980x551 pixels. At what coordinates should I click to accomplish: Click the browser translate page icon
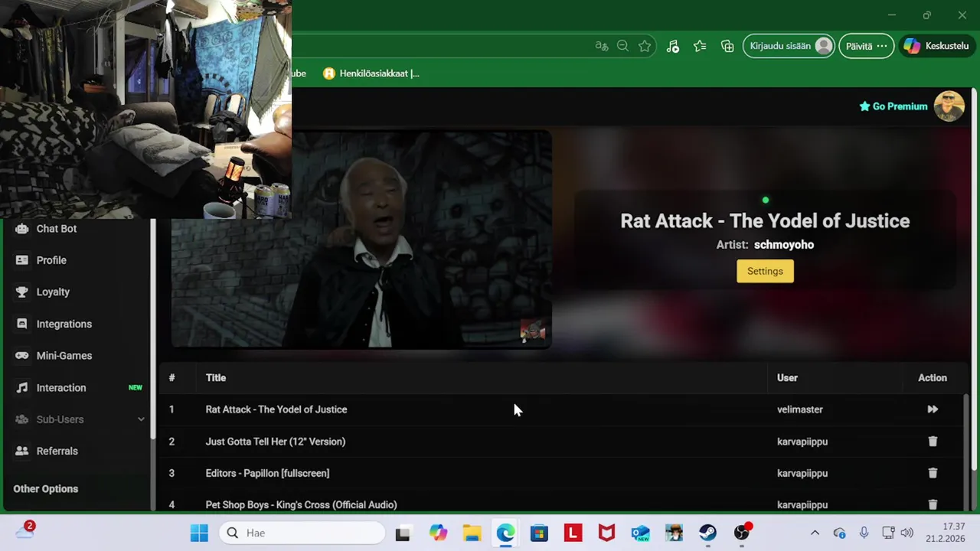tap(602, 46)
